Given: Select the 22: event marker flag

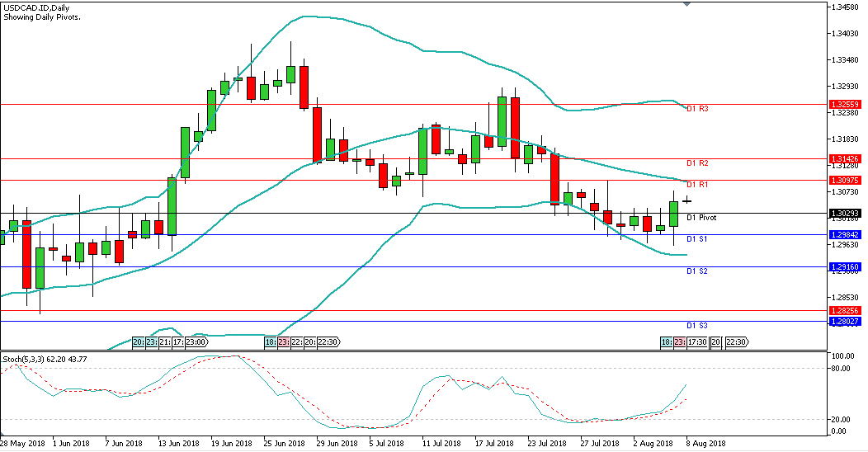Looking at the screenshot, I should click(x=297, y=342).
